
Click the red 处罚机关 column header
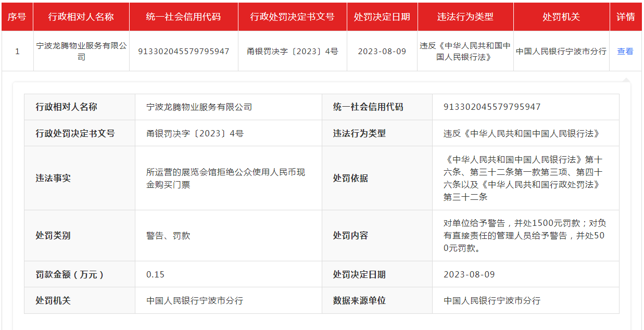coord(561,17)
